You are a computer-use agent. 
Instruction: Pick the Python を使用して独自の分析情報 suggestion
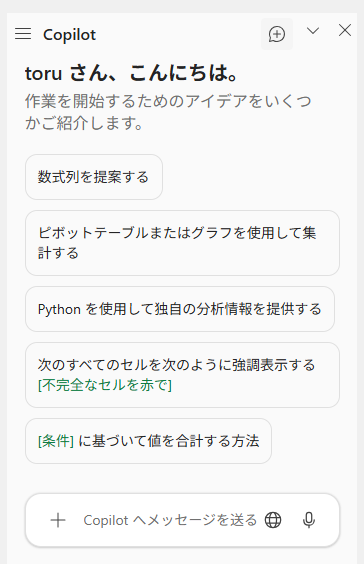click(x=180, y=309)
